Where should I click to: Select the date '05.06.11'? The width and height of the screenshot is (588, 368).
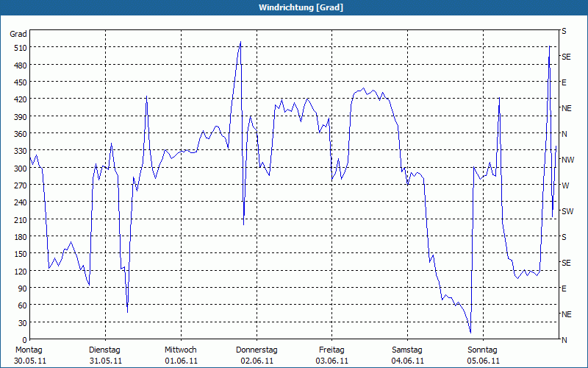click(x=484, y=361)
